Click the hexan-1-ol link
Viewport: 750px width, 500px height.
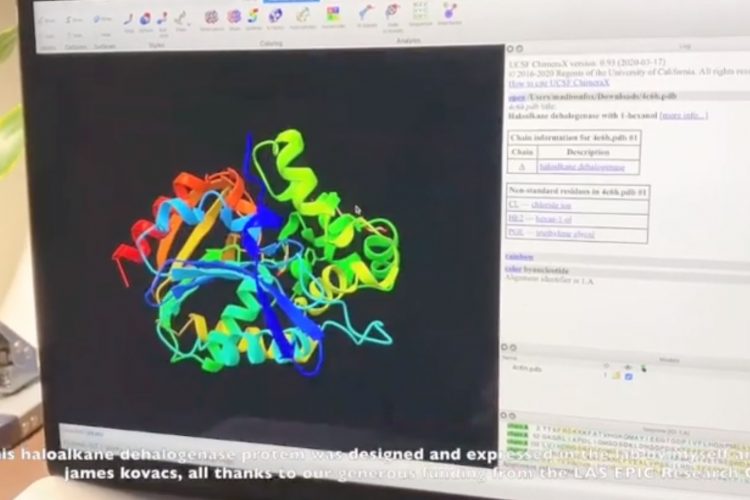pyautogui.click(x=553, y=219)
